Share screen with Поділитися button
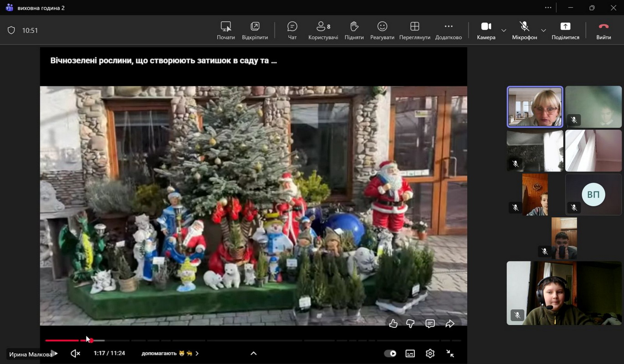 [565, 30]
